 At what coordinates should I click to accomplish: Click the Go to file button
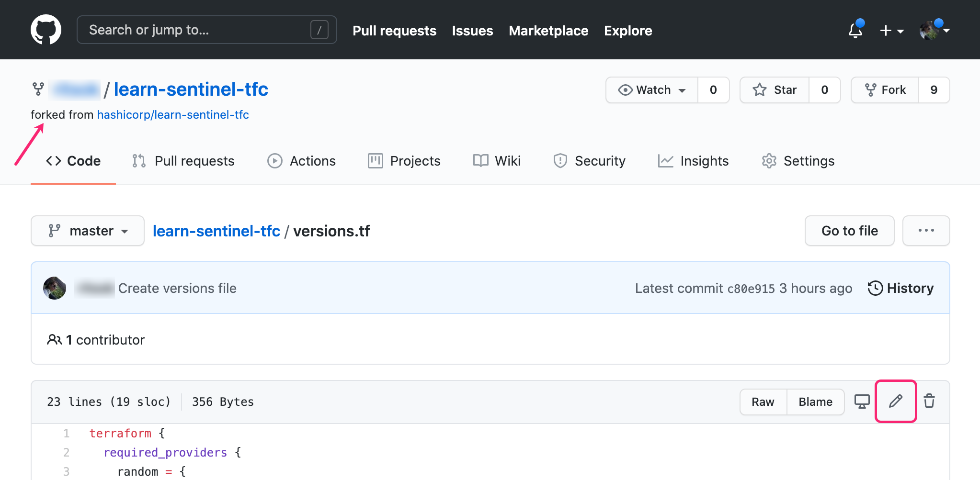click(849, 231)
